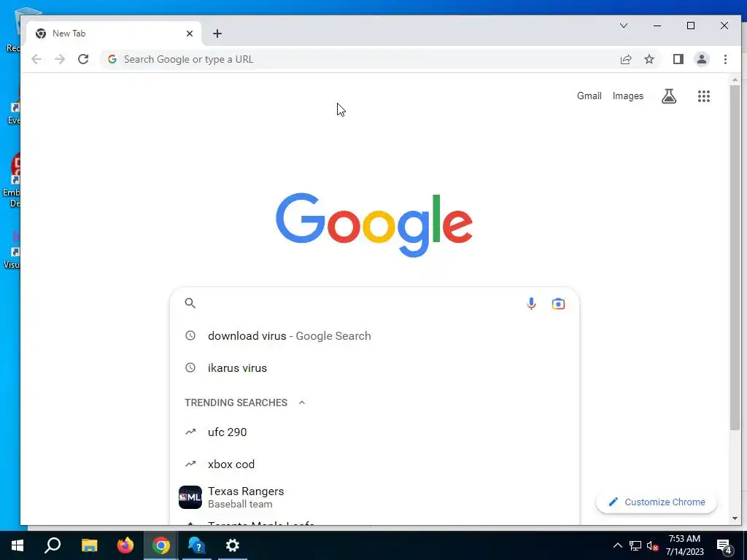This screenshot has height=560, width=747.
Task: Open File Explorer from taskbar
Action: (x=89, y=545)
